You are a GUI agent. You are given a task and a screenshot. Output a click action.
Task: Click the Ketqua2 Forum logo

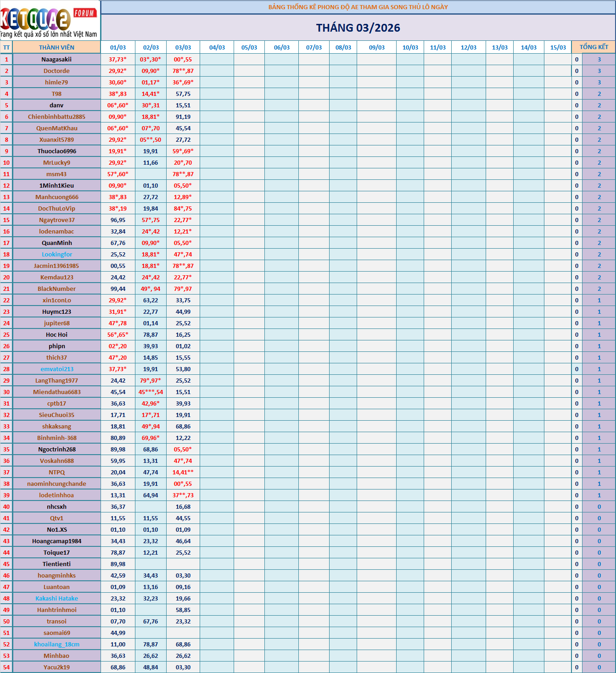[50, 21]
